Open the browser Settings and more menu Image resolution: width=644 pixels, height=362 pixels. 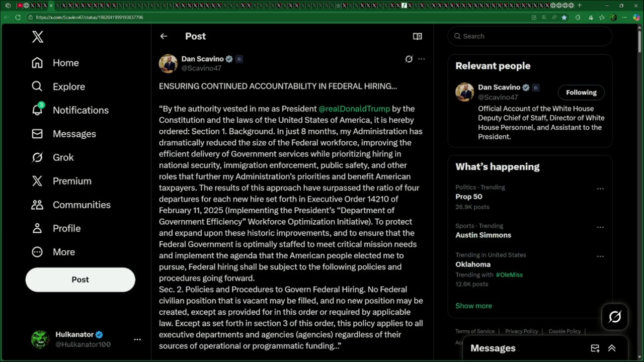tap(625, 17)
